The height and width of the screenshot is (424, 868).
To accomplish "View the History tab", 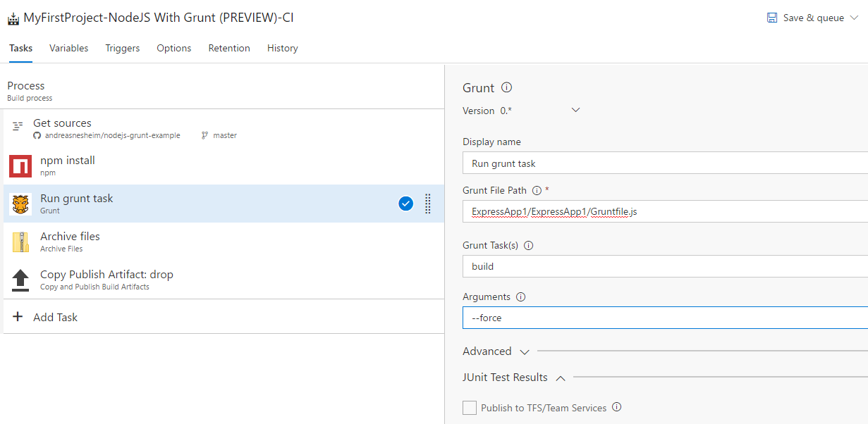I will [x=282, y=48].
